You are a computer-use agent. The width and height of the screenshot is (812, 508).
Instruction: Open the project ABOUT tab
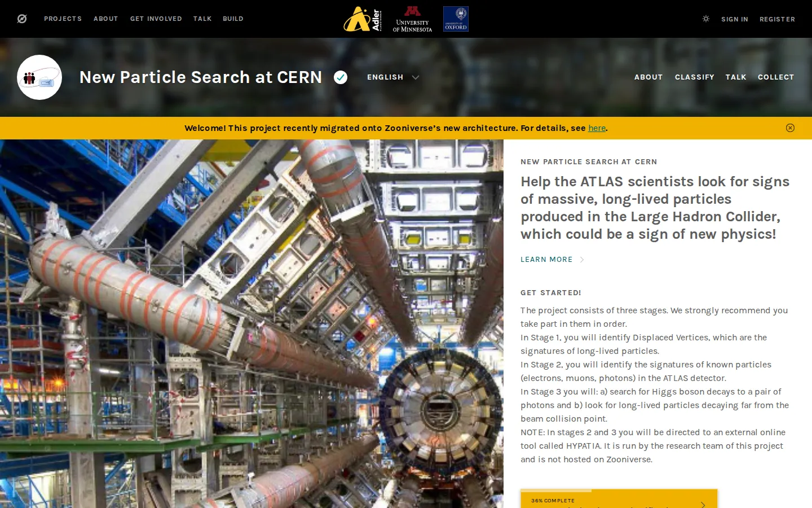[x=648, y=77]
